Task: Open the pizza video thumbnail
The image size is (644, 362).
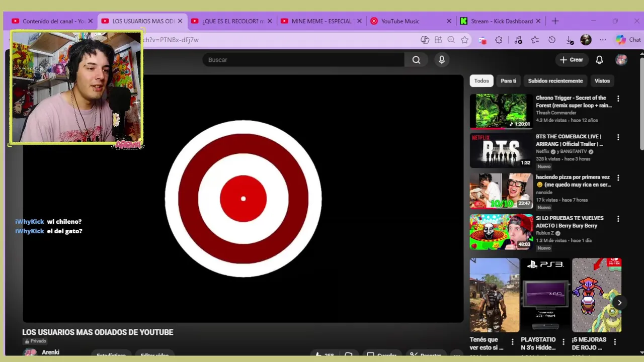Action: coord(501,191)
